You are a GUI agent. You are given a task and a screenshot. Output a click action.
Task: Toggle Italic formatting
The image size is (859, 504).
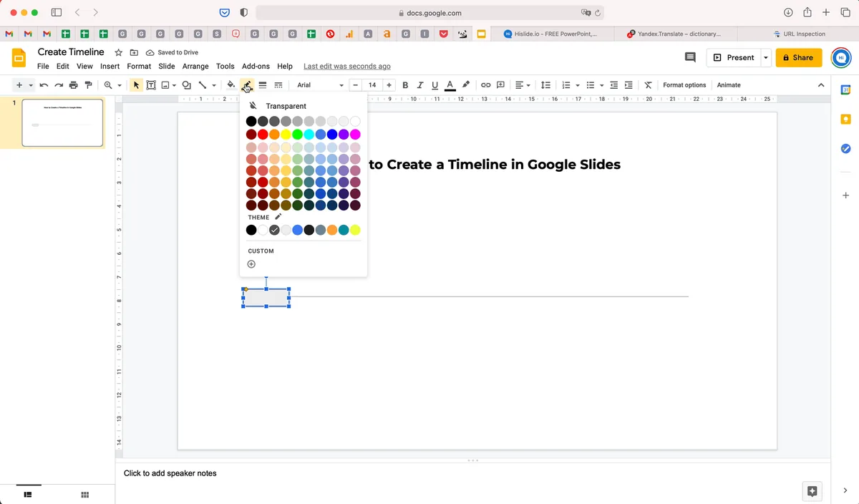[420, 85]
